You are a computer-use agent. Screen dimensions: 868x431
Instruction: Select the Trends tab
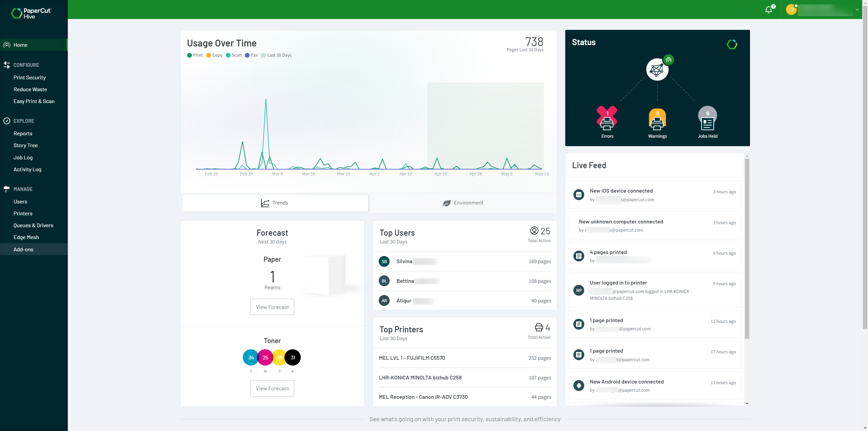click(275, 203)
